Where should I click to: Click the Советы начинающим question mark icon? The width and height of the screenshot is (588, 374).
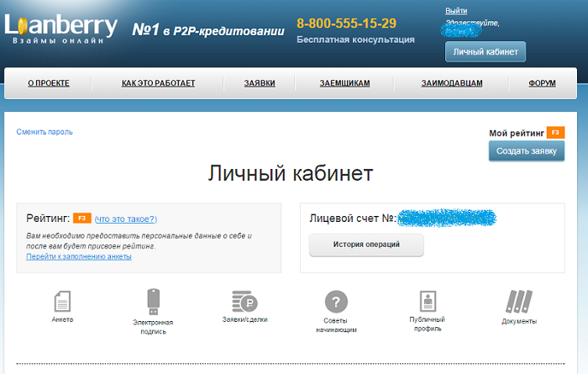(x=337, y=303)
